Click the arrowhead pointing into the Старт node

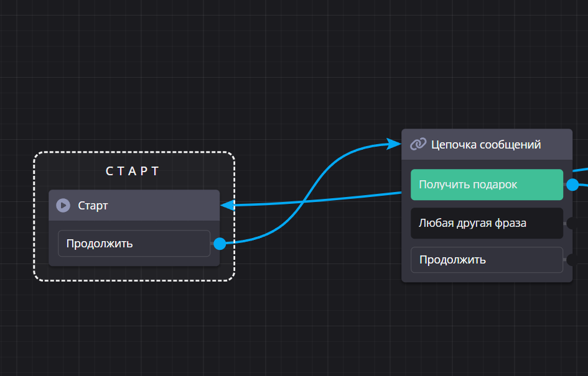(x=228, y=205)
